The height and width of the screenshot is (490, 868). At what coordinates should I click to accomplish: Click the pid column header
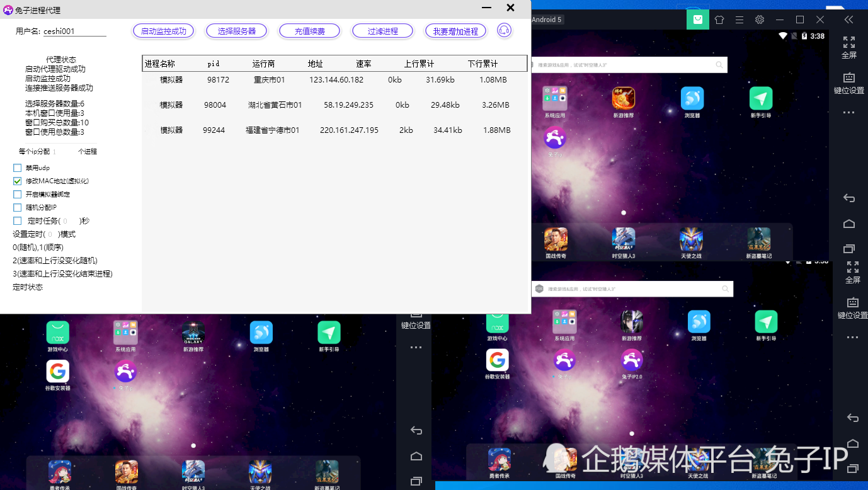pyautogui.click(x=214, y=64)
